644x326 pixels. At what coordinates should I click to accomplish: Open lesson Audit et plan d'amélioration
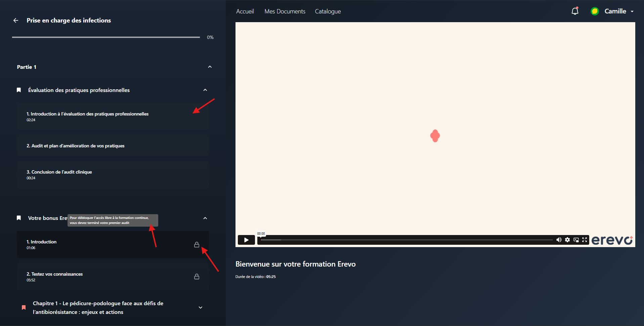coord(113,146)
